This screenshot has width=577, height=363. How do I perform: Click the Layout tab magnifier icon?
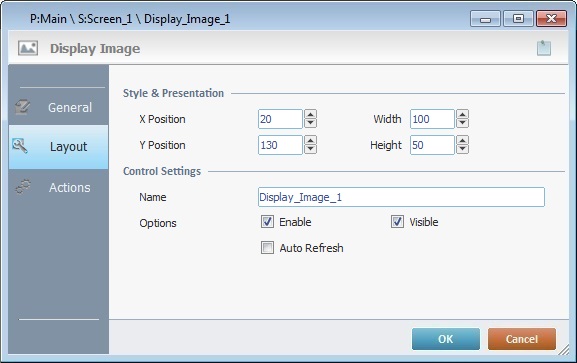[x=20, y=146]
